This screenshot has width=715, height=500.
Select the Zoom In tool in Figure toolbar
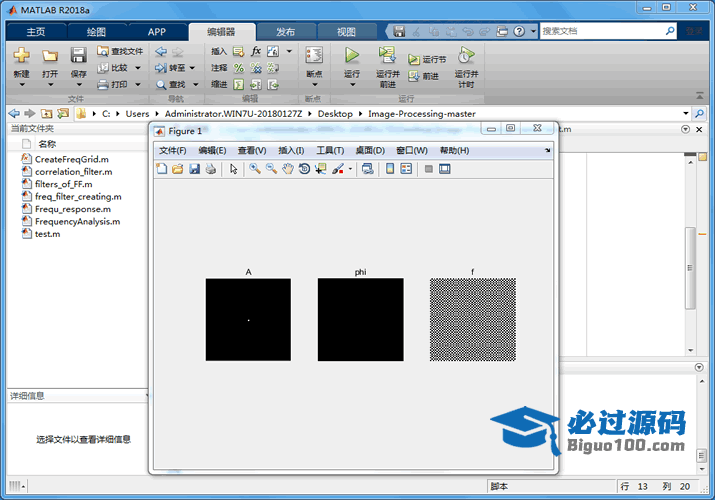255,169
